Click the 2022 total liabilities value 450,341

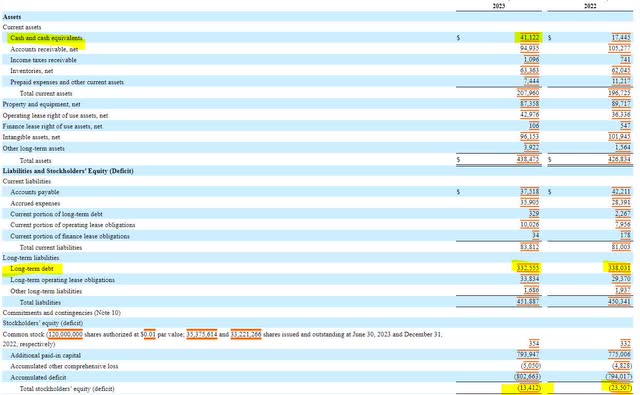click(619, 302)
